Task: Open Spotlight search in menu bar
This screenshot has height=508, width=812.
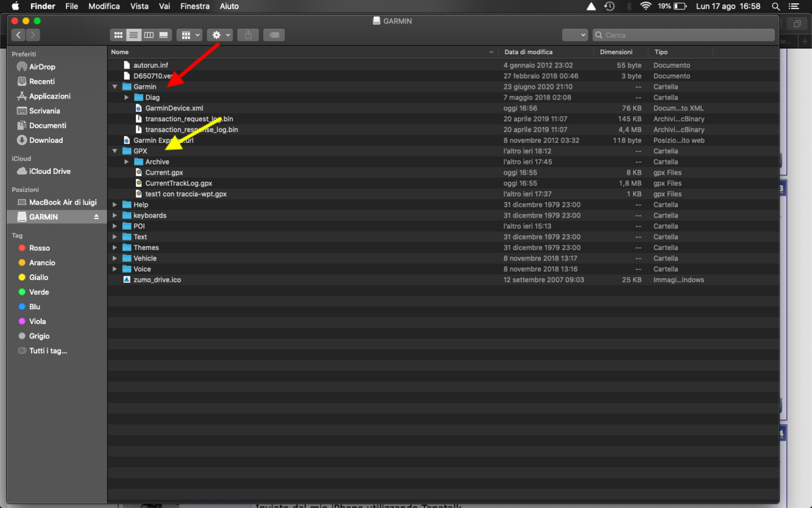Action: coord(775,6)
